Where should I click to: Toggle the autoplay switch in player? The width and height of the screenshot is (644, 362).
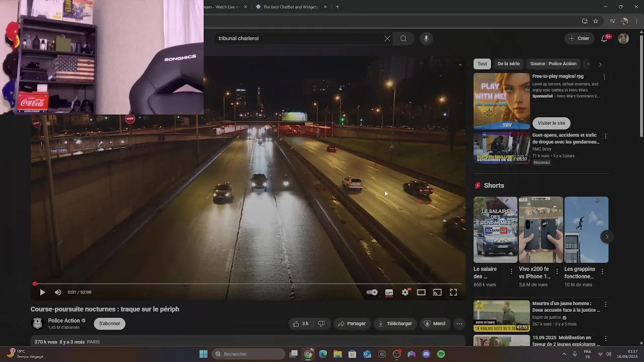click(x=372, y=292)
